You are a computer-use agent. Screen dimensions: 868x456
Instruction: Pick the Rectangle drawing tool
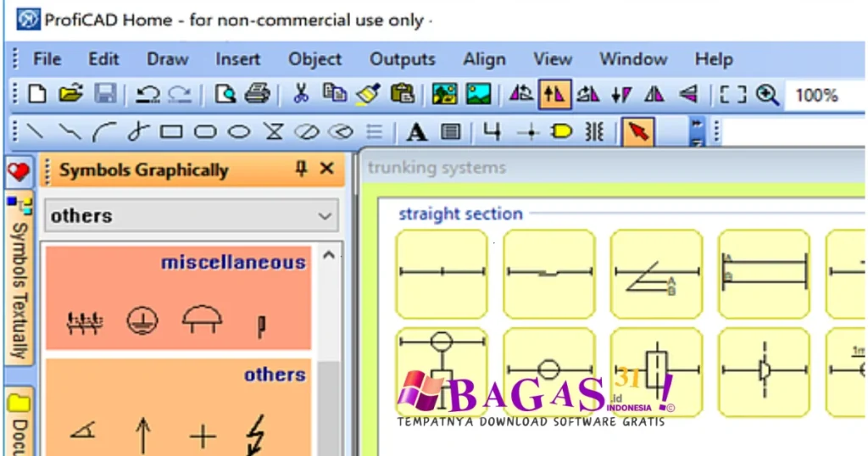171,131
